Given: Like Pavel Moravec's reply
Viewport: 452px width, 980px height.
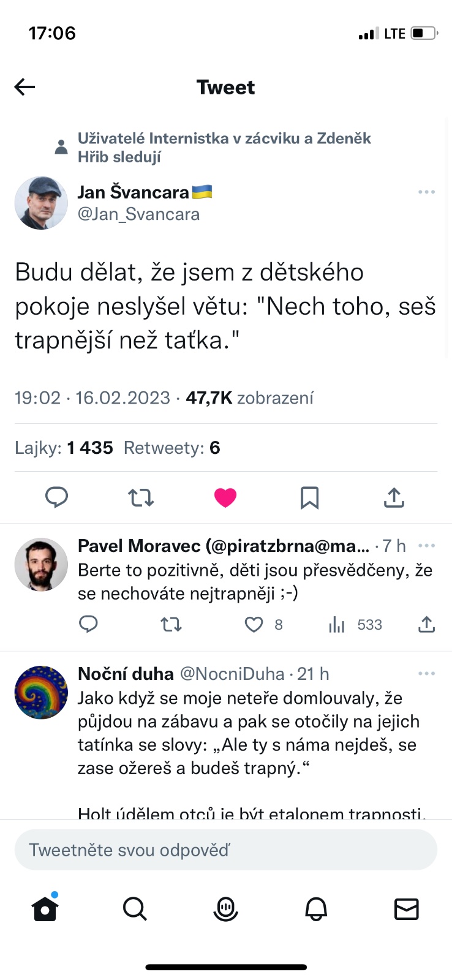Looking at the screenshot, I should coord(254,625).
